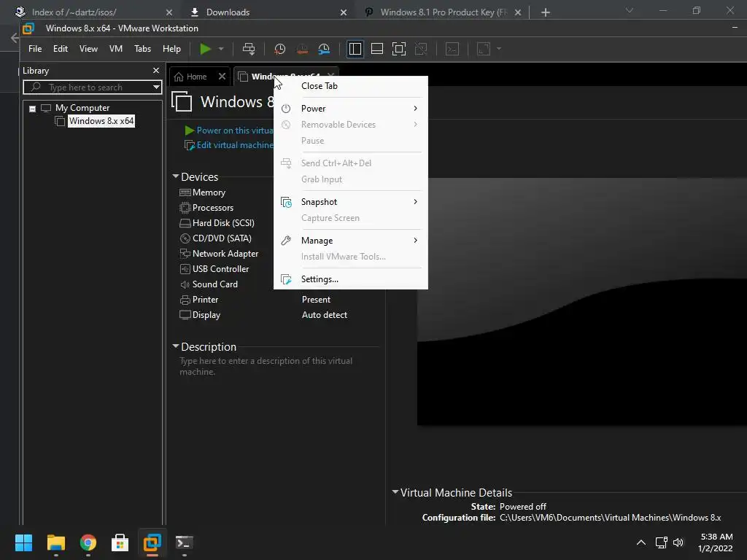747x560 pixels.
Task: Click the Revert to Snapshot toolbar icon
Action: tap(302, 49)
